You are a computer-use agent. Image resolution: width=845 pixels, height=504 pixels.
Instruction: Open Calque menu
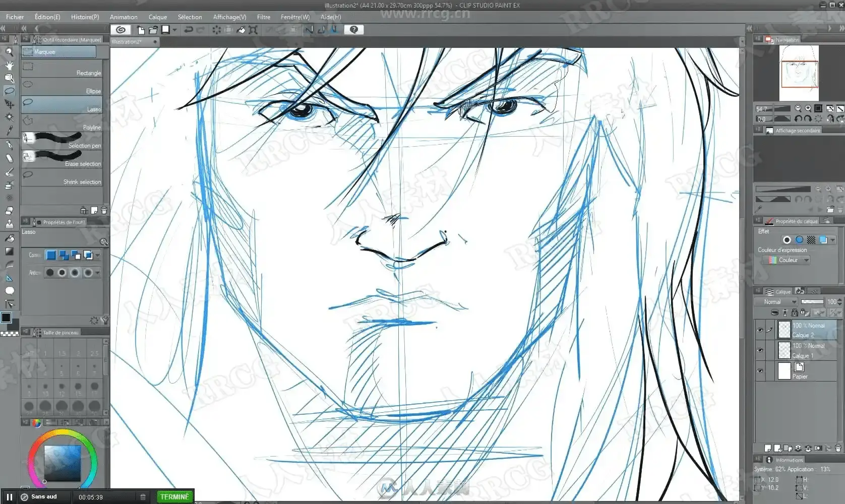(157, 17)
